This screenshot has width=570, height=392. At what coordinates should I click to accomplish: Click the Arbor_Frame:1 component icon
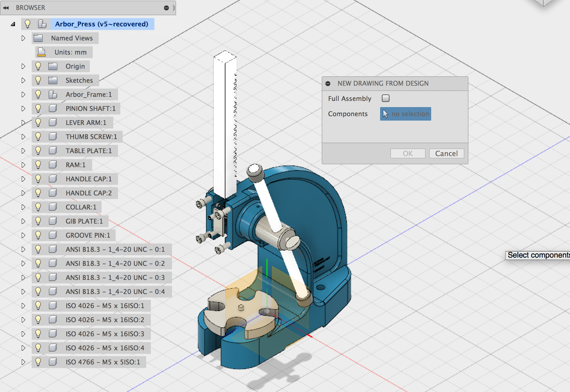53,94
